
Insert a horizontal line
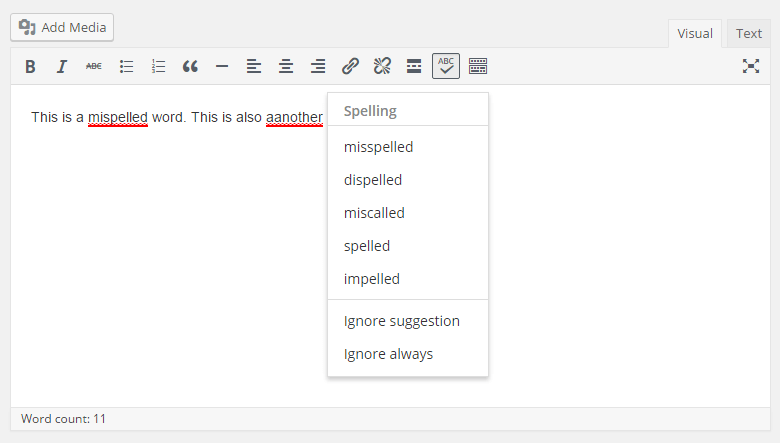point(222,66)
